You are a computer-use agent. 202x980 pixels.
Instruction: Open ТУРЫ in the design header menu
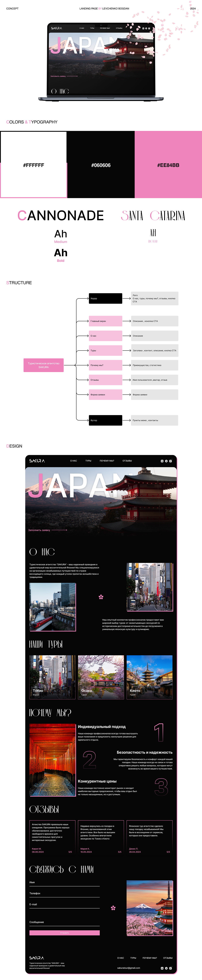[x=88, y=461]
